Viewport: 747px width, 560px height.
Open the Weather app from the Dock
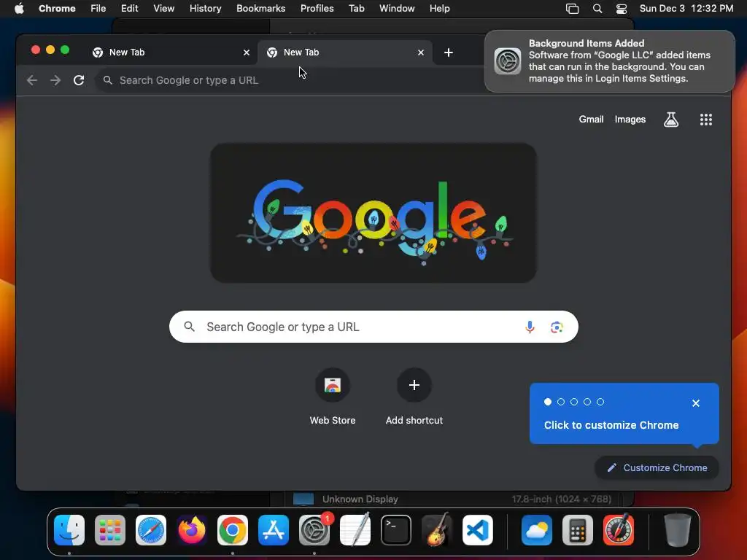click(536, 529)
